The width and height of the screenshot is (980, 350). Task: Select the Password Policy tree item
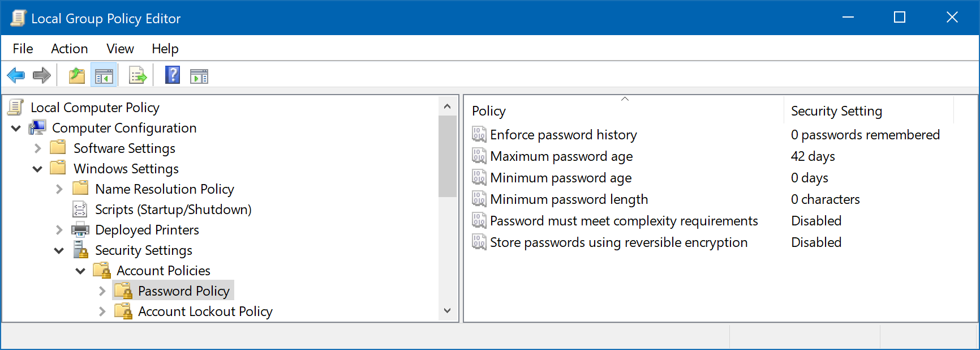pyautogui.click(x=184, y=291)
